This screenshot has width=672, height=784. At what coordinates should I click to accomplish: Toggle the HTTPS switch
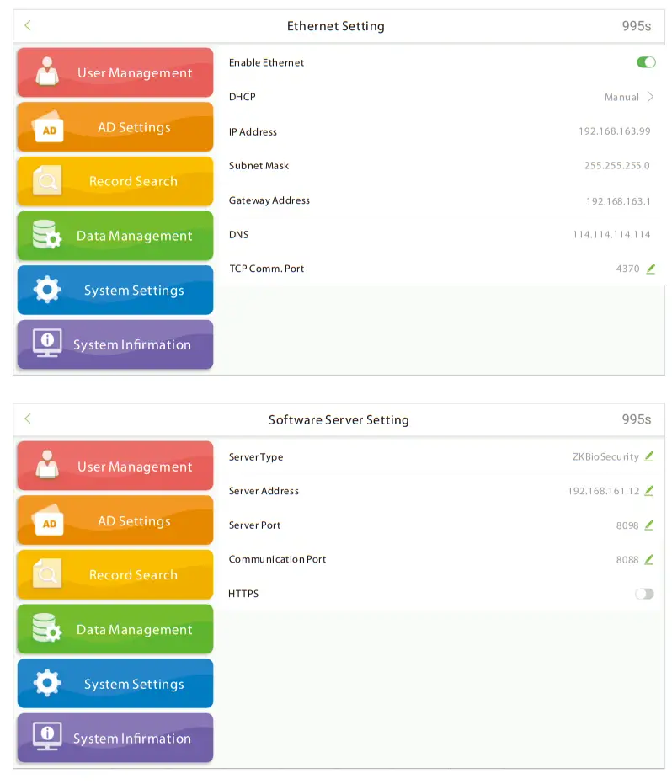[644, 594]
